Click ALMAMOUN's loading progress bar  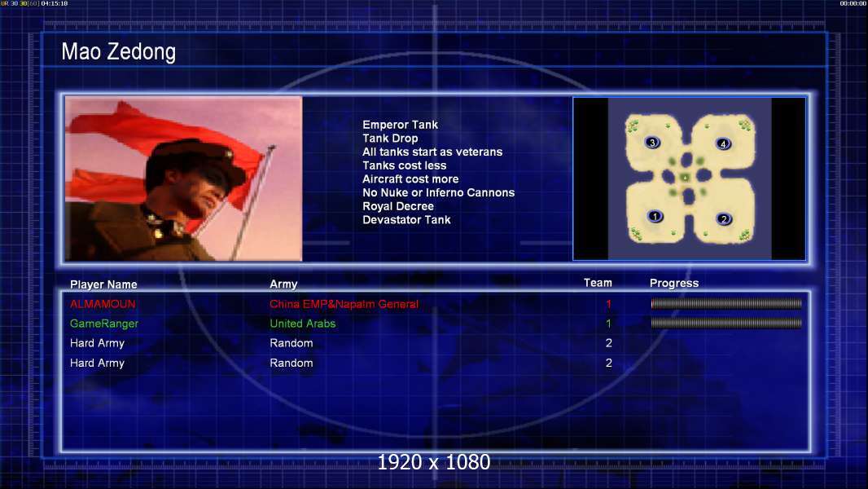point(726,303)
